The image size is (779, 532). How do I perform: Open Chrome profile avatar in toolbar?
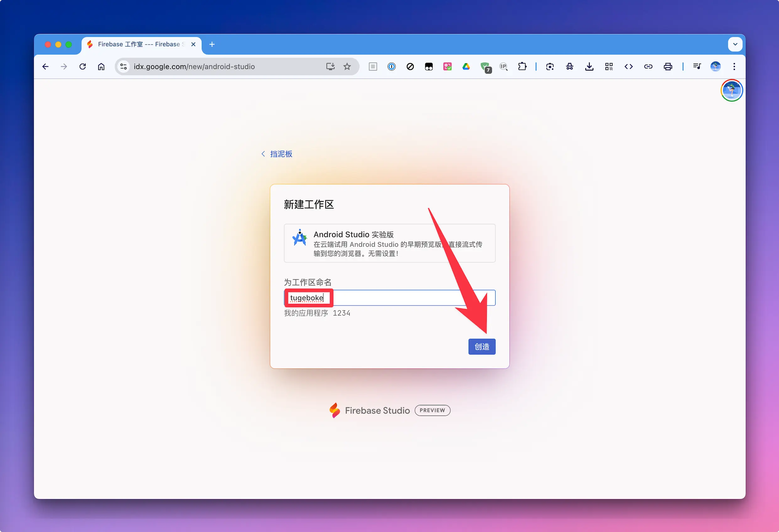[x=715, y=67]
